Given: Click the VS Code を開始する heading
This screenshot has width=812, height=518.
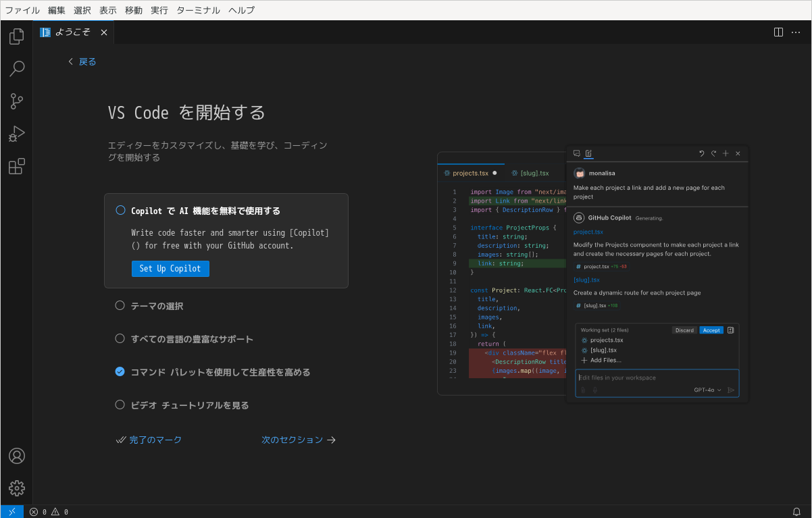Looking at the screenshot, I should 186,112.
